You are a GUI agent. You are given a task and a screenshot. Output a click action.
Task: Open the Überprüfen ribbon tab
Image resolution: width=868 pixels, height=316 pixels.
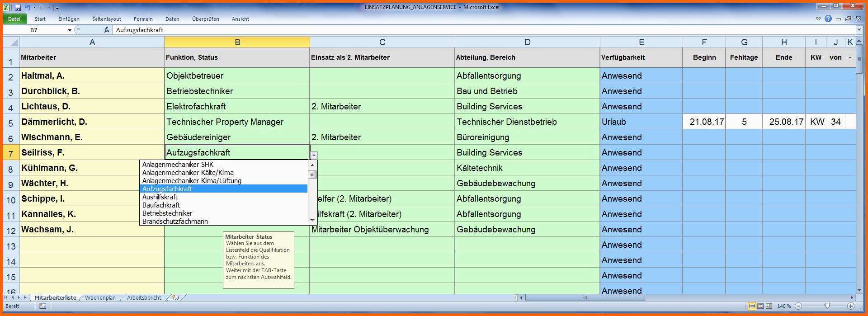pyautogui.click(x=206, y=19)
